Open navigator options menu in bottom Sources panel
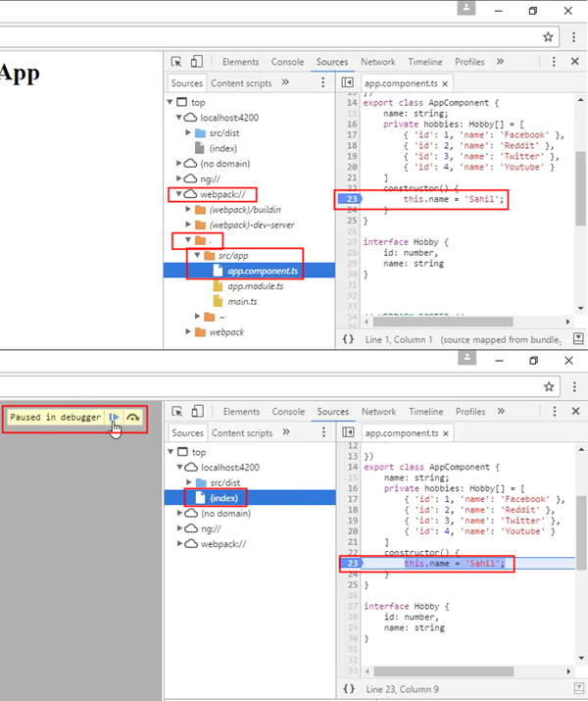The height and width of the screenshot is (701, 588). click(x=324, y=431)
